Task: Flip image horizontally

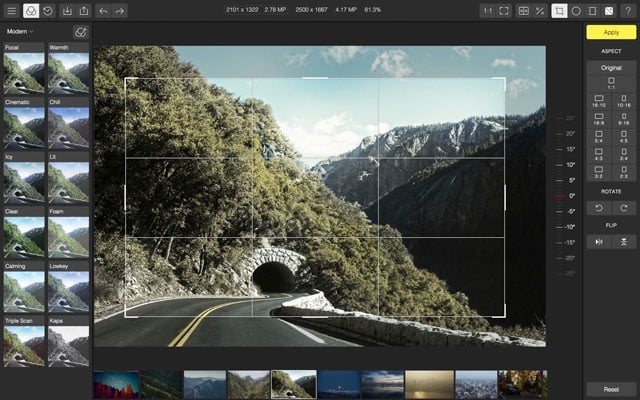Action: 599,242
